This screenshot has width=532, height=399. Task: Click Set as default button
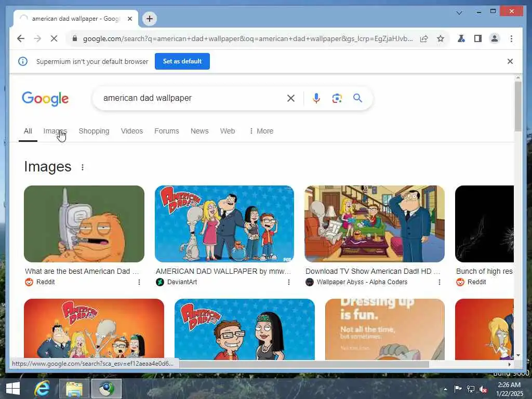click(x=182, y=61)
